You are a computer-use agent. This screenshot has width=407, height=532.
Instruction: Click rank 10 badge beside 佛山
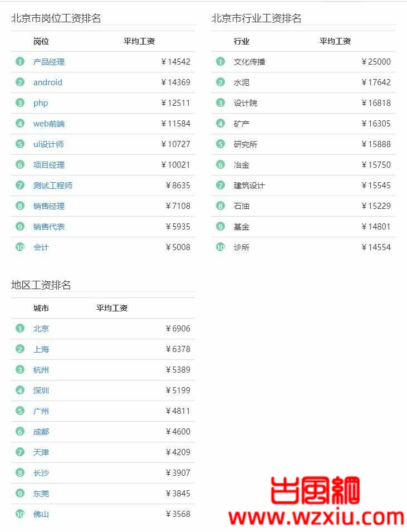(x=20, y=514)
